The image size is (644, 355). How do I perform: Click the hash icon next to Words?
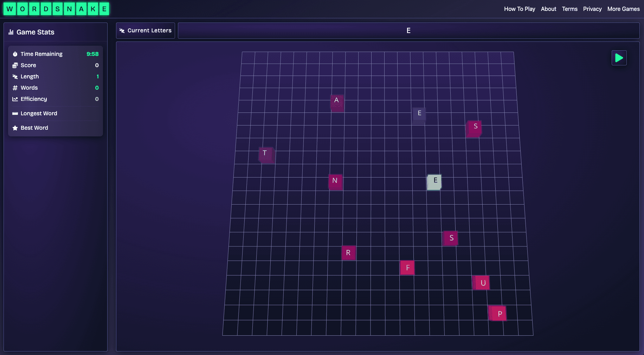pos(15,88)
